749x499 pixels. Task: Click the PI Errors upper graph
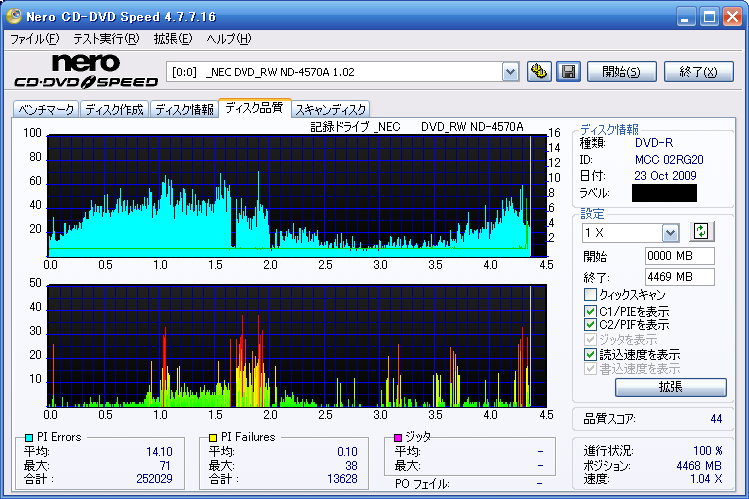297,196
